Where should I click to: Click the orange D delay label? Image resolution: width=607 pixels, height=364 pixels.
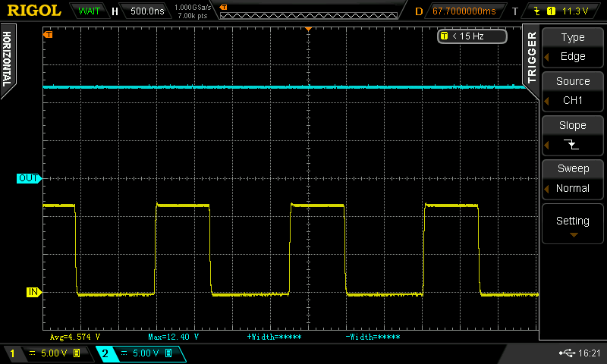(x=419, y=11)
